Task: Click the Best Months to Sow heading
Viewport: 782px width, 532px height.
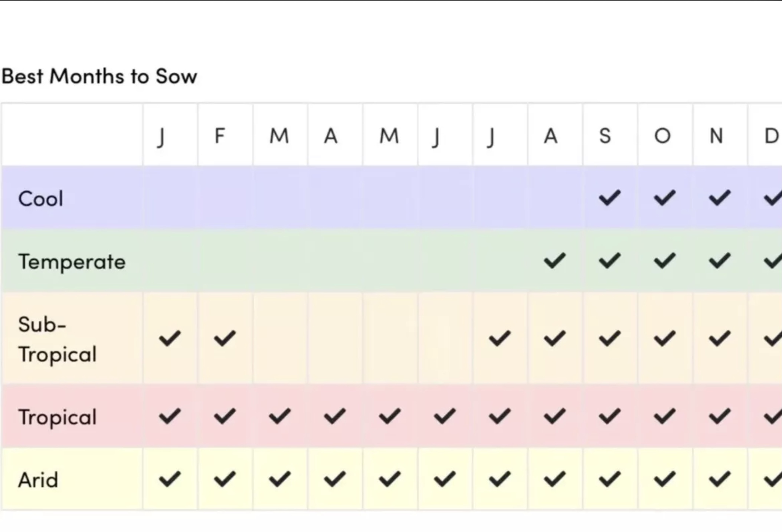Action: point(99,76)
